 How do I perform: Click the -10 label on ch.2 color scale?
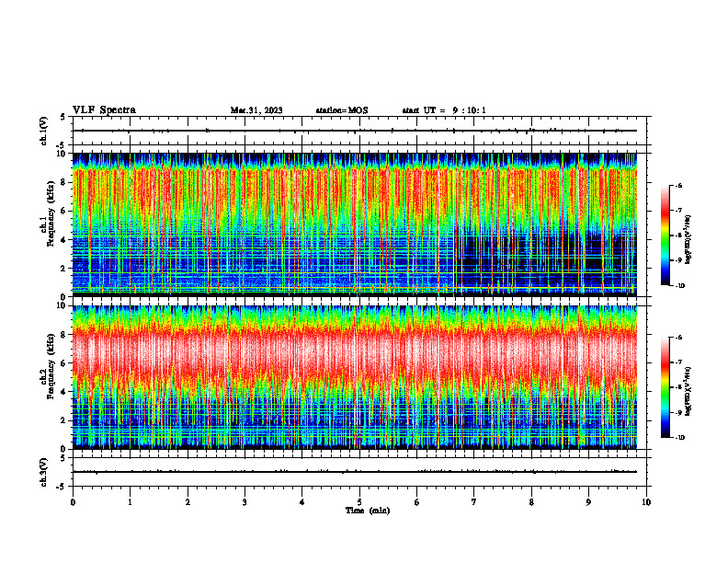[680, 438]
